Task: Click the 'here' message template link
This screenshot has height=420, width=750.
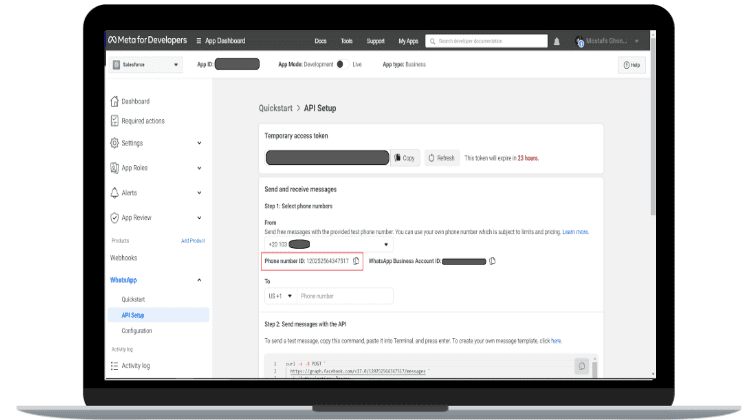Action: (x=556, y=341)
